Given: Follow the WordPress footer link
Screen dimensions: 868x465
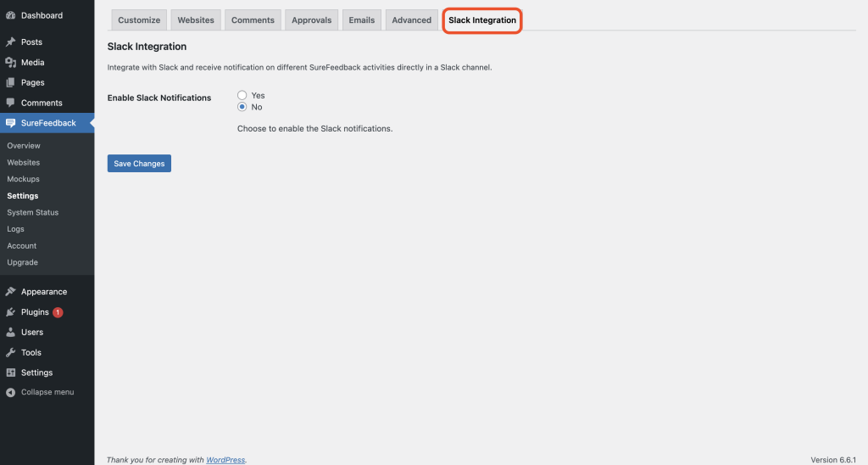Looking at the screenshot, I should tap(225, 460).
